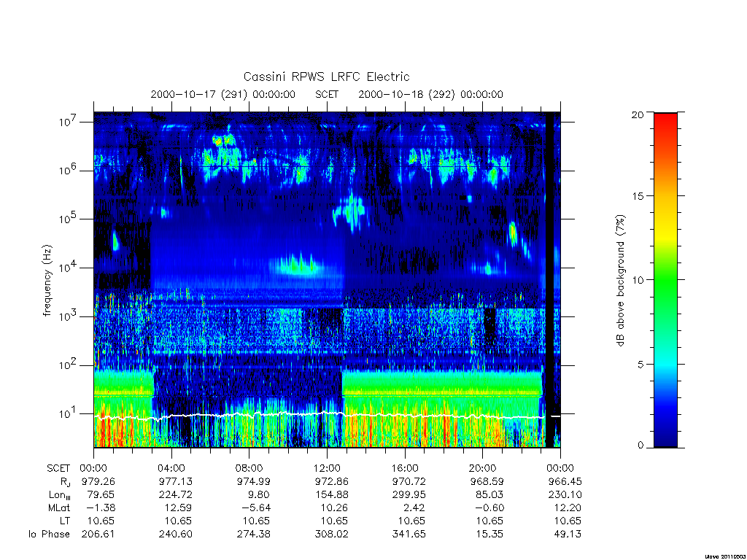The width and height of the screenshot is (747, 560).
Task: Click the colorbar tick value '0'
Action: [x=640, y=446]
